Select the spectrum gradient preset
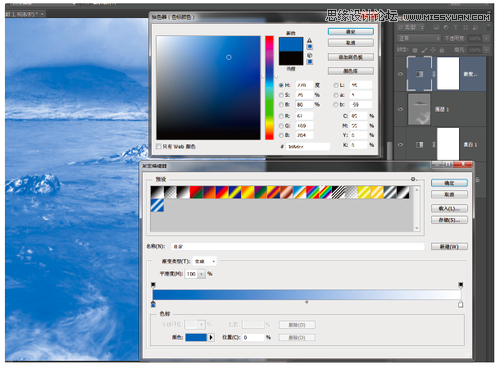The image size is (500, 369). (x=313, y=193)
